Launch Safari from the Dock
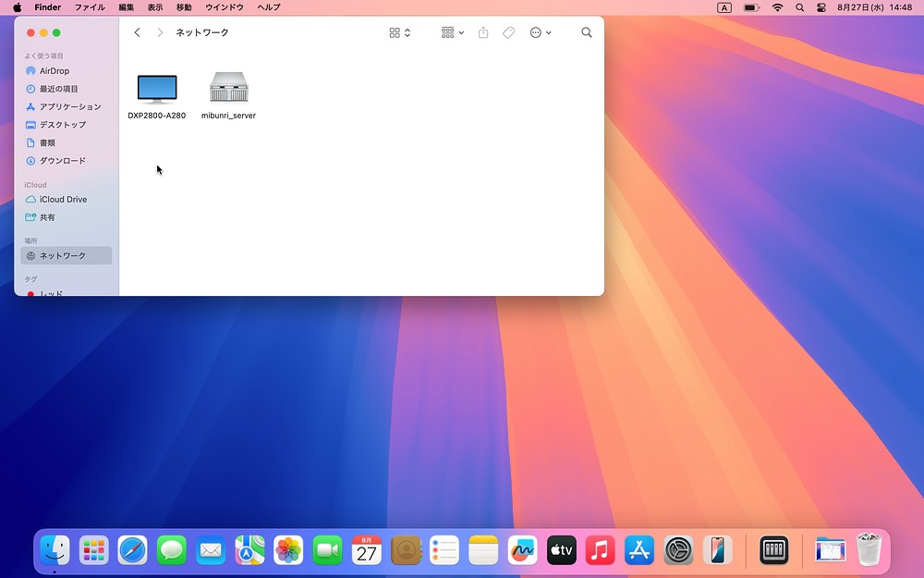The image size is (924, 578). [x=132, y=551]
